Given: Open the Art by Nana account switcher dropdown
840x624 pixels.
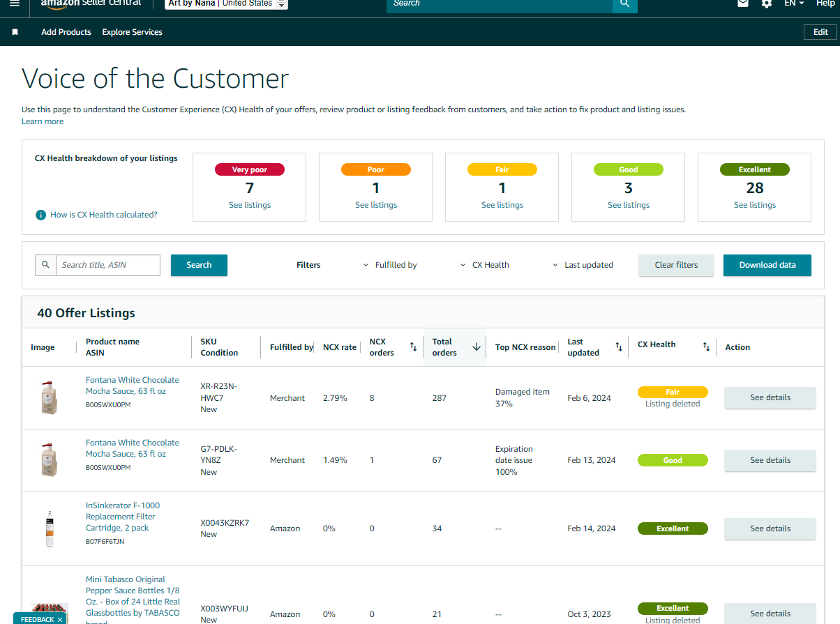Looking at the screenshot, I should point(227,3).
